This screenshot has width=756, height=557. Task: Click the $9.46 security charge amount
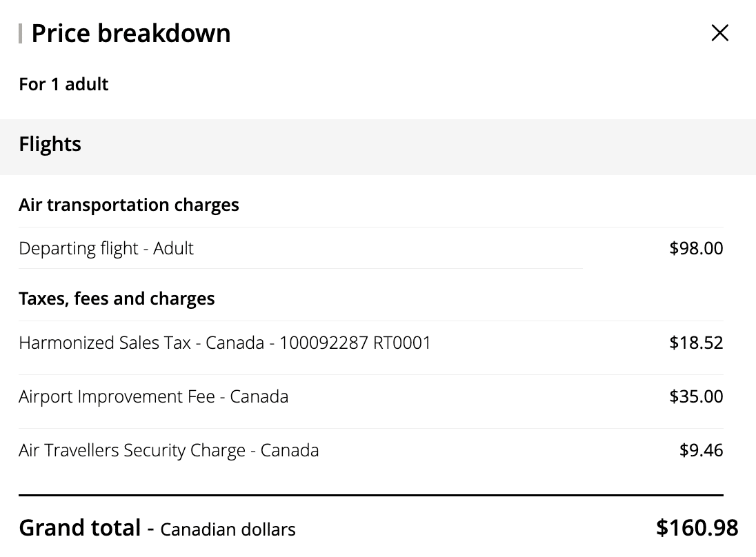coord(701,450)
